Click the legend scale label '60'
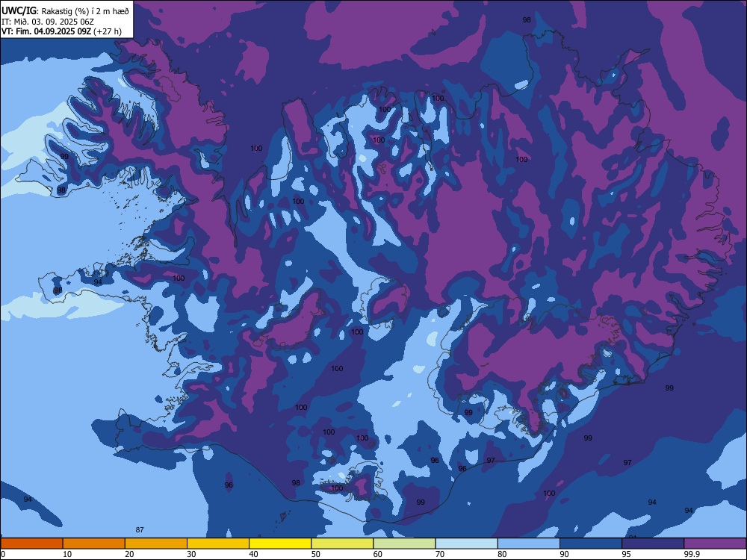The height and width of the screenshot is (560, 747). tap(378, 554)
